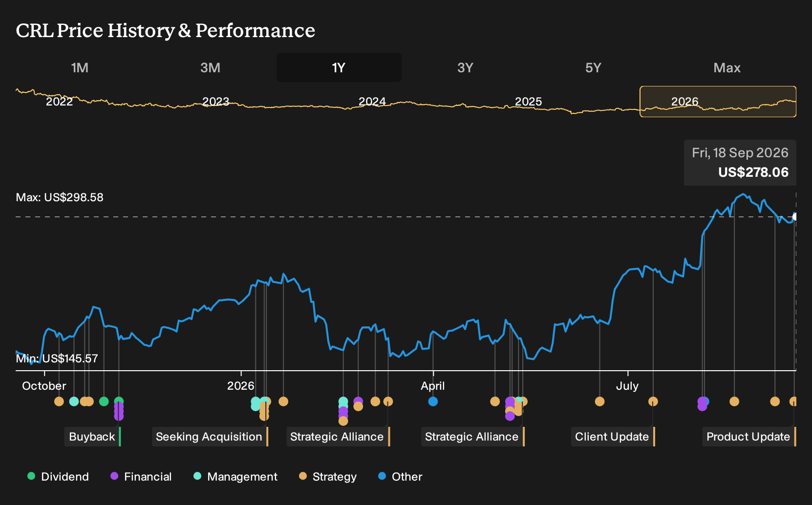The width and height of the screenshot is (812, 505).
Task: Switch to the 3M time range tab
Action: coord(210,67)
